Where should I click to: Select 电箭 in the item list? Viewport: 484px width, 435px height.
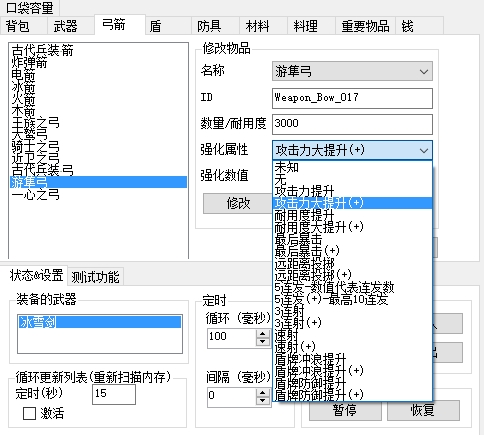tap(98, 75)
